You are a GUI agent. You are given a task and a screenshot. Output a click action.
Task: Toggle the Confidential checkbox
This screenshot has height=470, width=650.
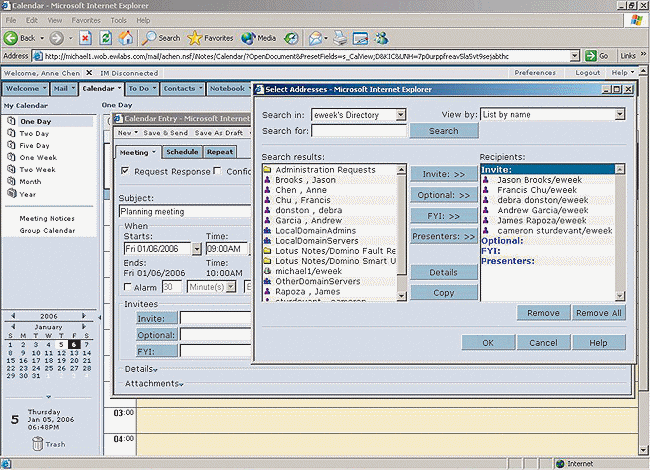[x=217, y=171]
